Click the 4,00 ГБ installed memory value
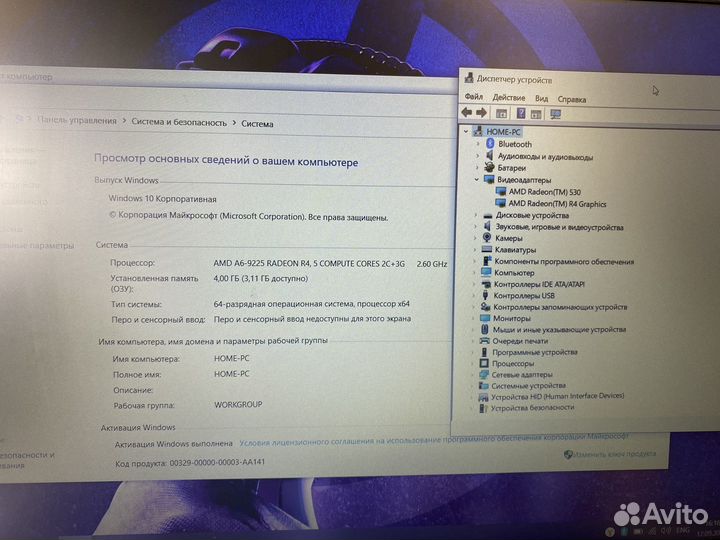The height and width of the screenshot is (540, 720). pos(260,278)
